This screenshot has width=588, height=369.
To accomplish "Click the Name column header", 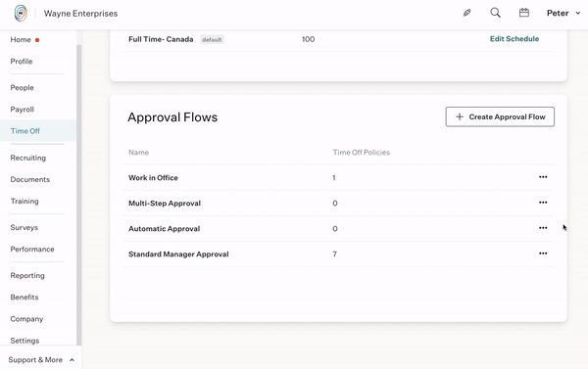I will click(x=139, y=153).
